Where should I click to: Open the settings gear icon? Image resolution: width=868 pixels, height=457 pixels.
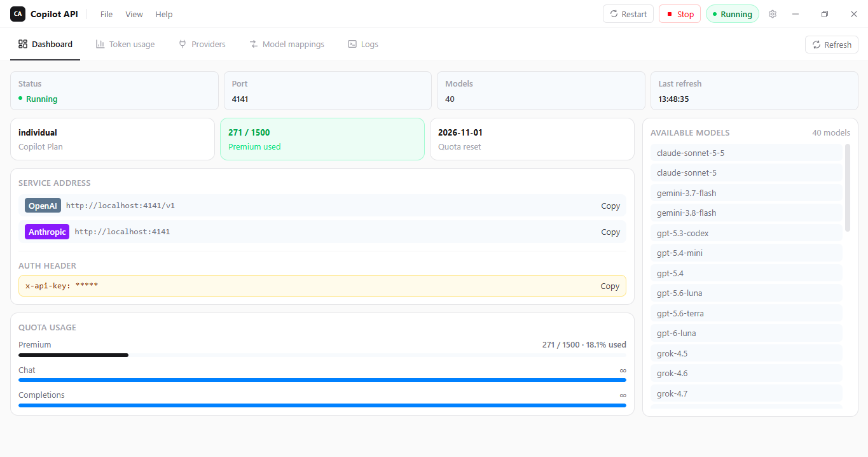[773, 14]
